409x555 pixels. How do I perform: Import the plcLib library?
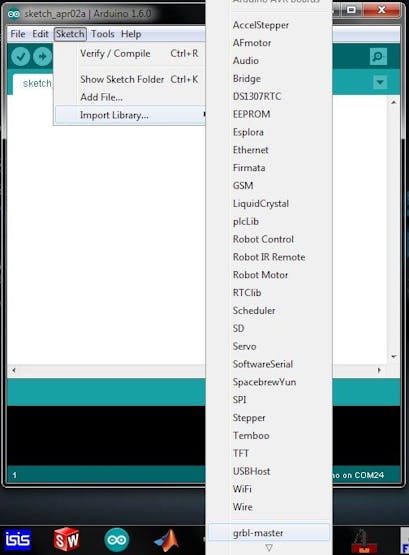(x=246, y=221)
